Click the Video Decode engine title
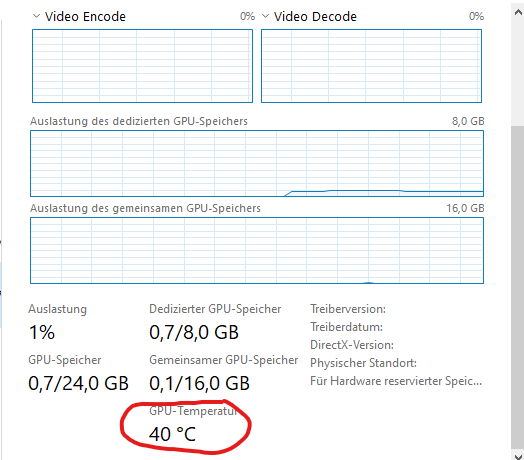The image size is (524, 460). coord(315,16)
